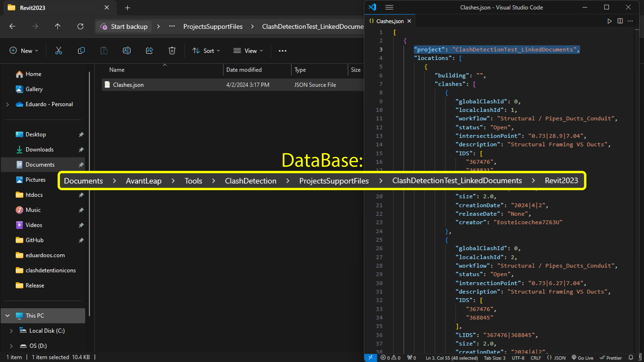This screenshot has width=644, height=362.
Task: Expand Local Disk (C:) tree node
Action: [x=11, y=331]
